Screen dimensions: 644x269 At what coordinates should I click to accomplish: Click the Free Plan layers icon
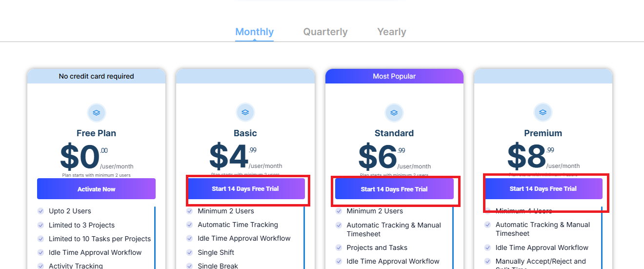(x=97, y=112)
